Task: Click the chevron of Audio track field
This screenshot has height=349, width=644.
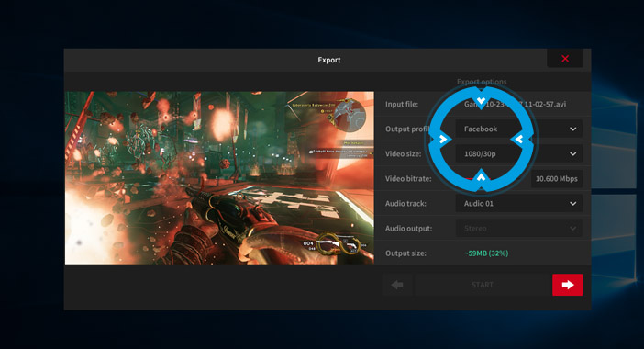Action: pos(573,204)
